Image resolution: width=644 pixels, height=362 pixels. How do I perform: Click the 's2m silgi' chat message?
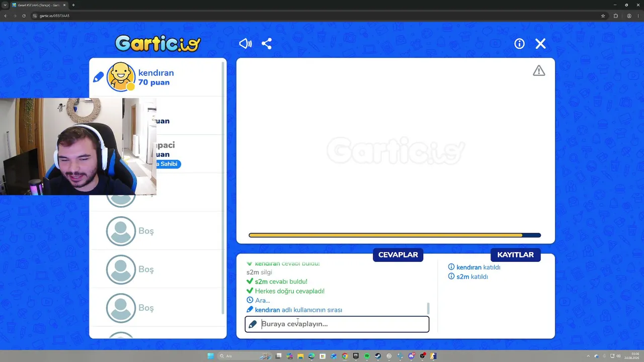point(259,273)
